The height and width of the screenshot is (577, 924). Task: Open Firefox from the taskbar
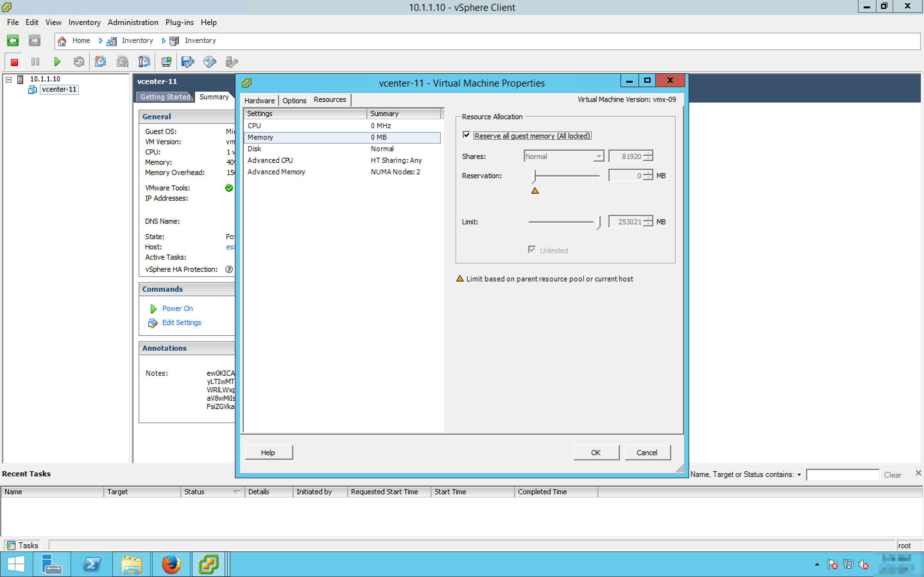[x=171, y=564]
